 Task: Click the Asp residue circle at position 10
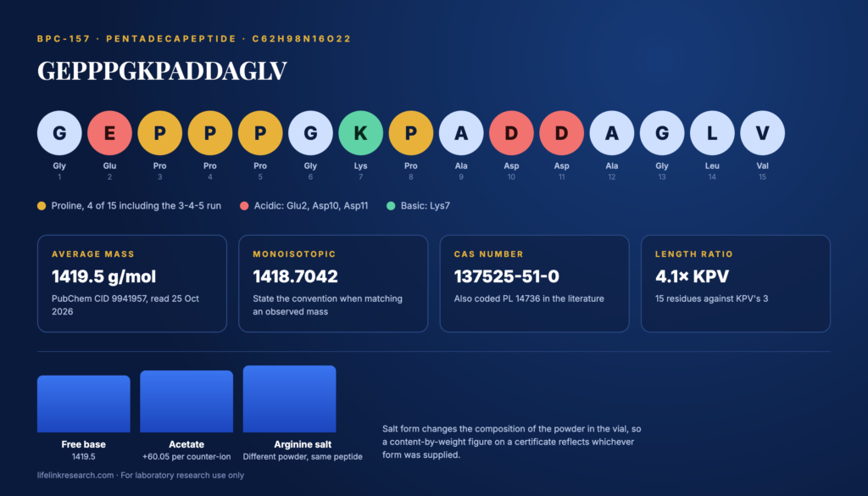511,133
